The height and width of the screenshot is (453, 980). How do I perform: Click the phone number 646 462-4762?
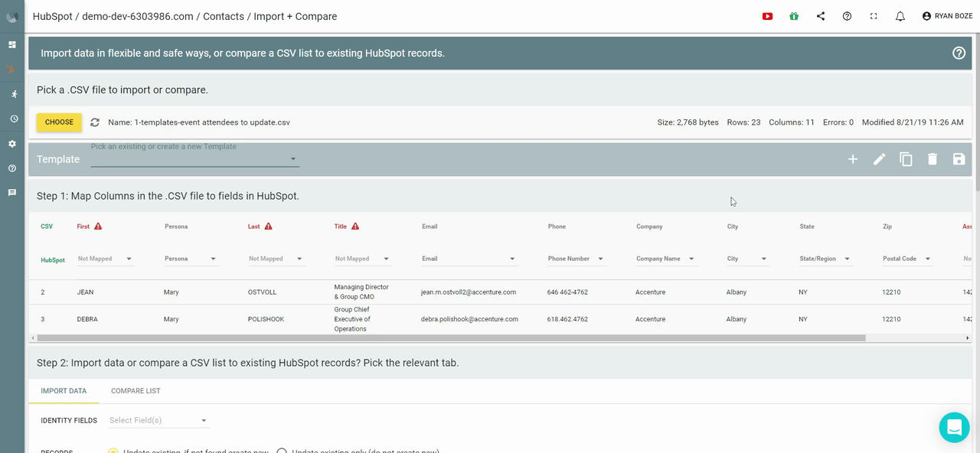(567, 292)
